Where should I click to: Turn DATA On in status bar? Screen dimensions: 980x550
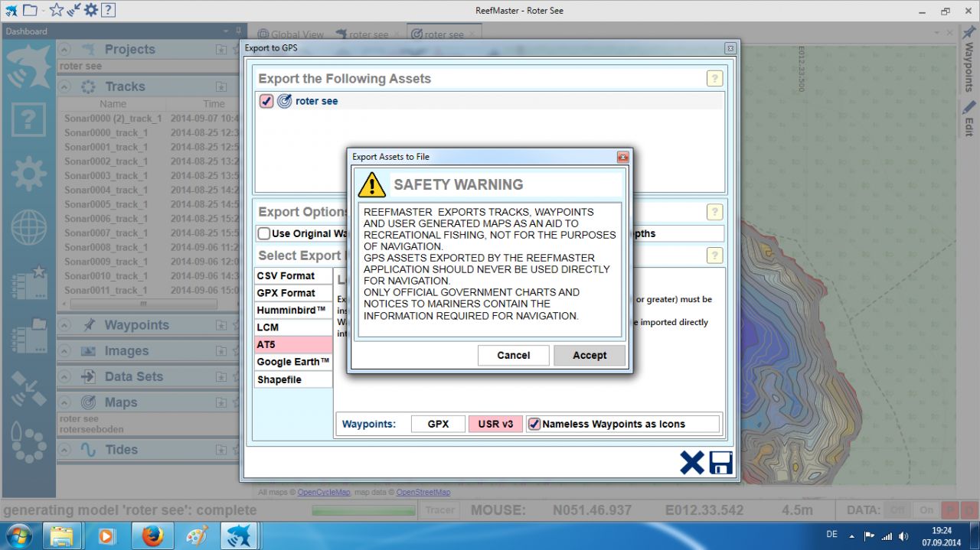[926, 510]
